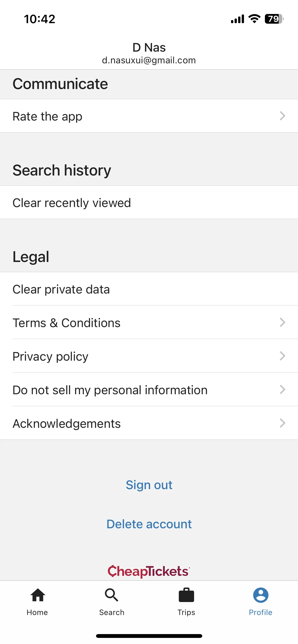Tap the Delete account link
The width and height of the screenshot is (298, 644).
pos(149,524)
